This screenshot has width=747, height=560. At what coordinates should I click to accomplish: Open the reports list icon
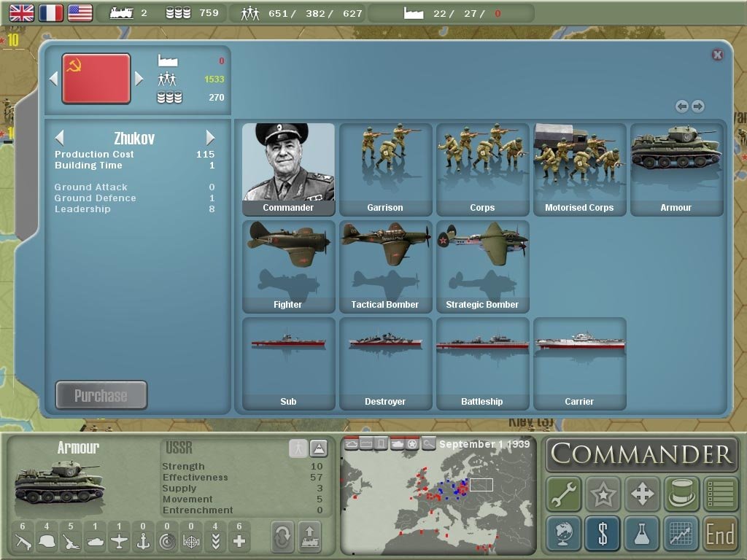click(719, 493)
